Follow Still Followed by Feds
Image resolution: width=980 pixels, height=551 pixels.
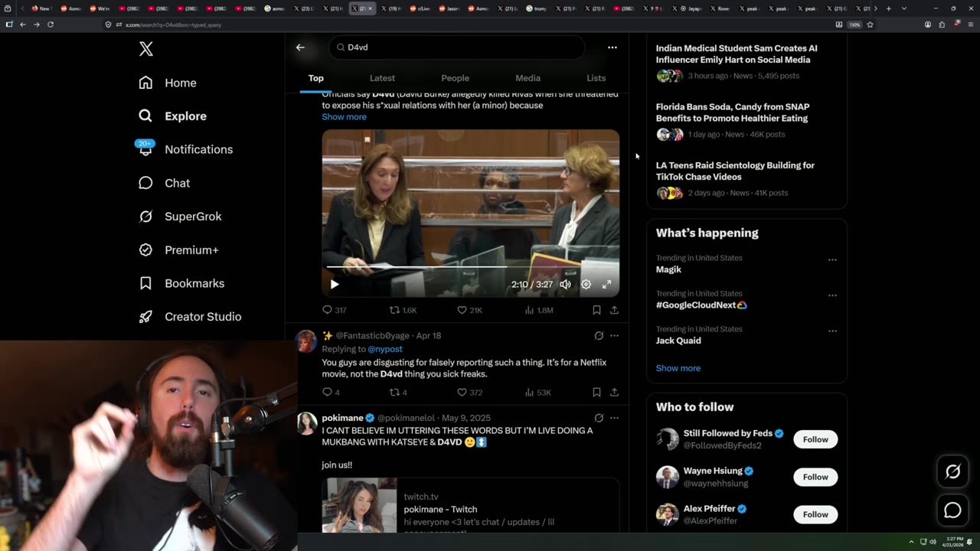815,439
